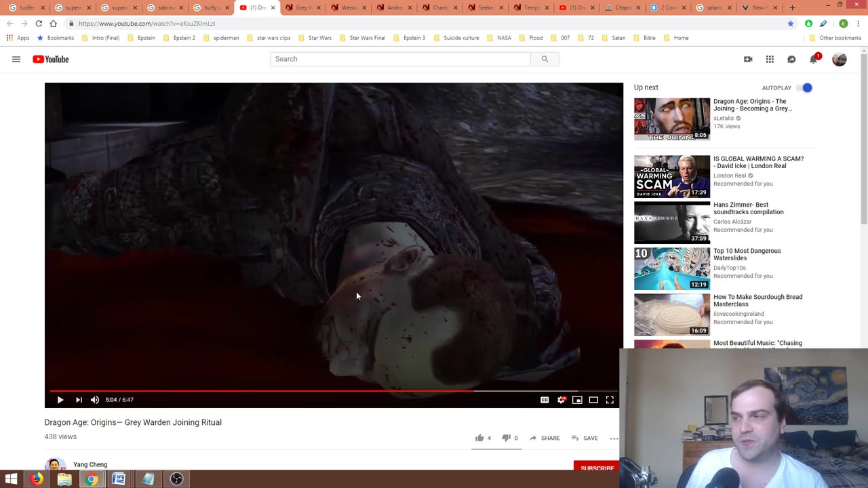Expand the 'NASA' bookmark folder

(498, 38)
